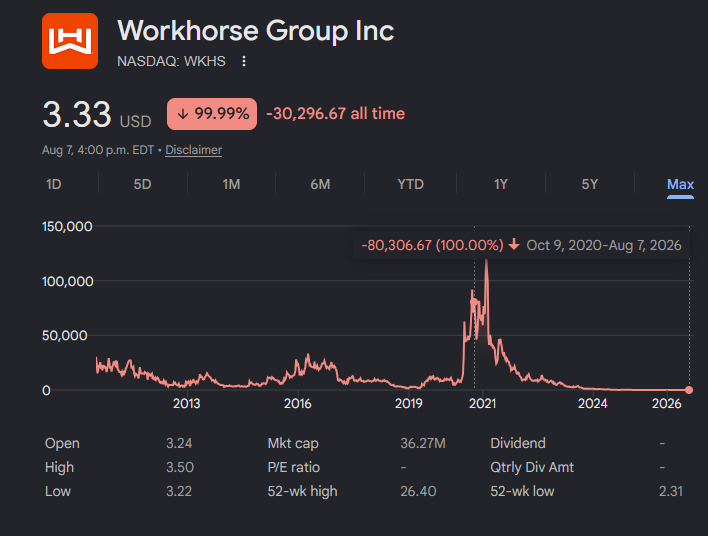
Task: Click the 100,000 y-axis label
Action: click(67, 281)
